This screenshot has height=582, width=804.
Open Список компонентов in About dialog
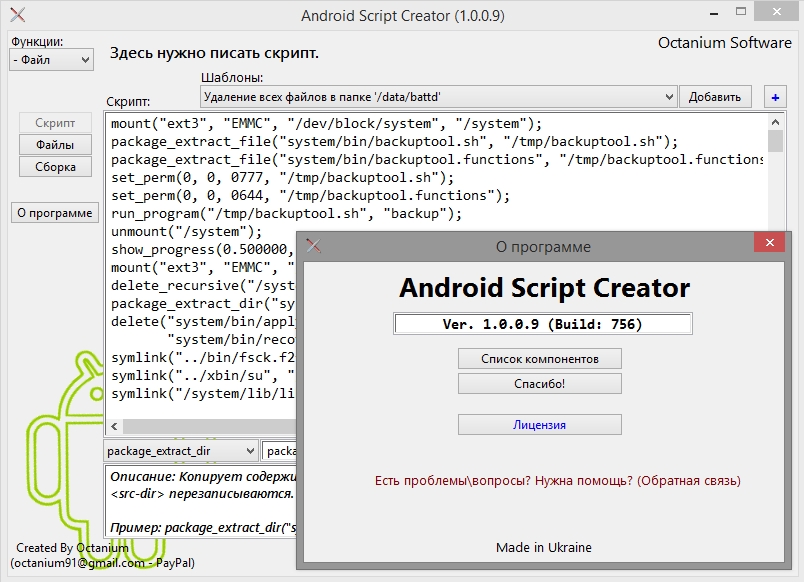pos(539,359)
